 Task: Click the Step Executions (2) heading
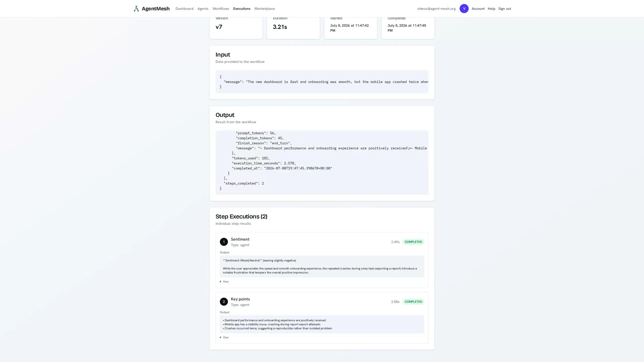[241, 216]
